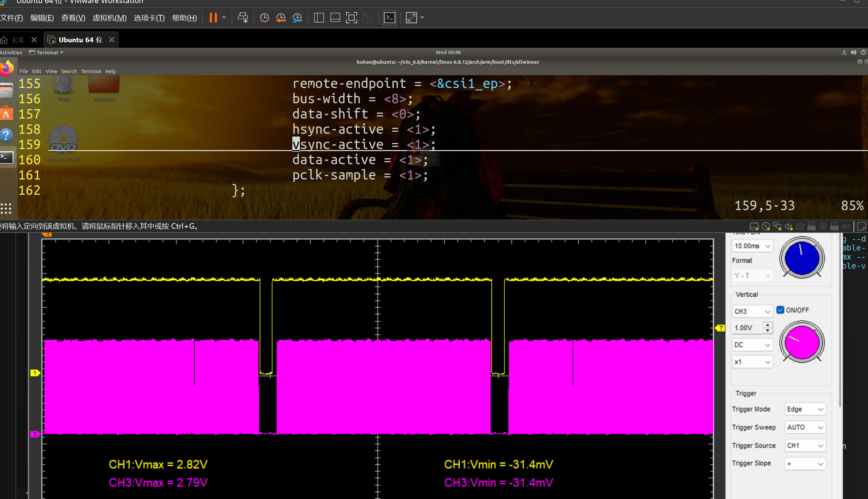Click the webcam device status icon

click(x=823, y=227)
